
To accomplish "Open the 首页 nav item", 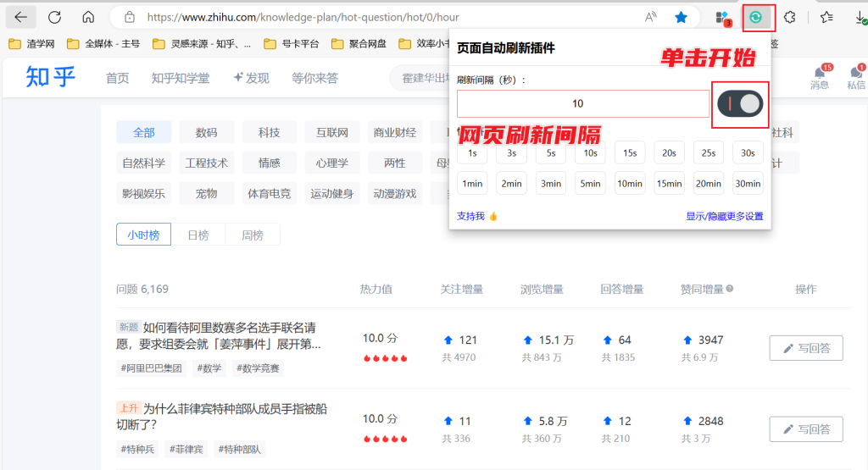I will [x=117, y=78].
